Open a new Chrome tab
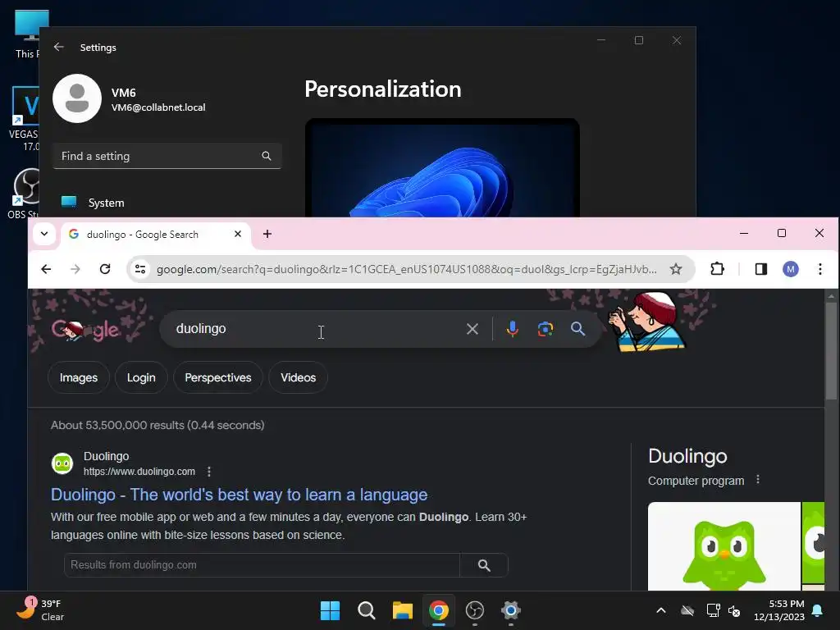This screenshot has width=840, height=630. [x=267, y=234]
